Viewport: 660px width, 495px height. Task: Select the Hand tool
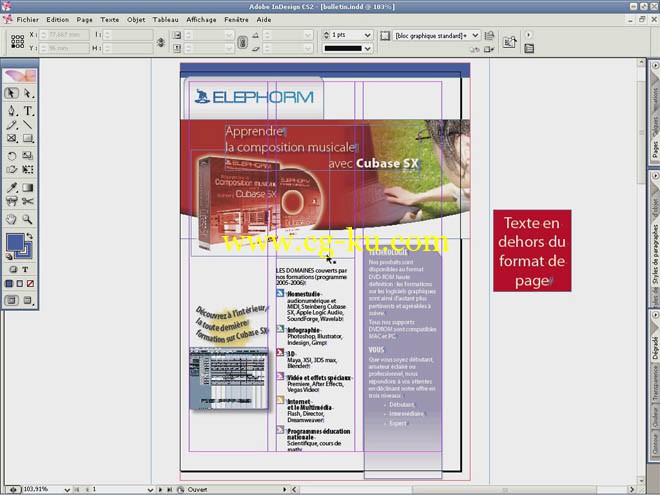[12, 219]
